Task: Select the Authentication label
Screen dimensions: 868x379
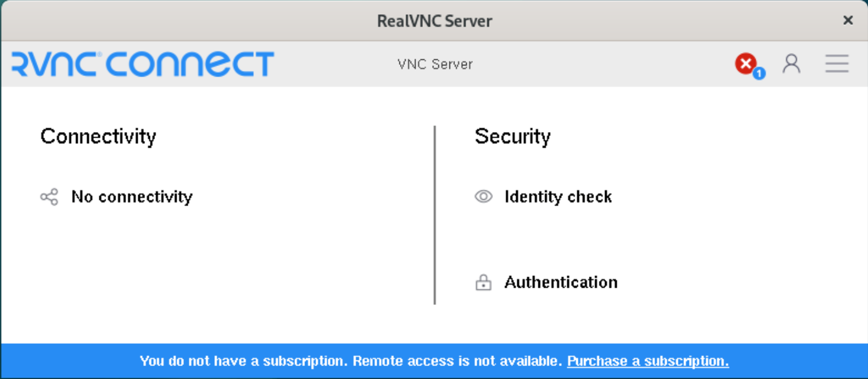Action: pyautogui.click(x=561, y=282)
